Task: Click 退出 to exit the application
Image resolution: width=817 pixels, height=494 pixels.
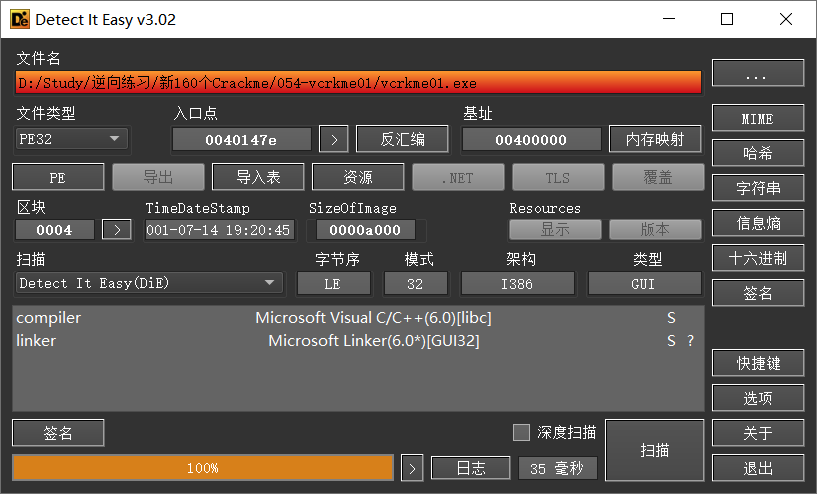Action: coord(758,468)
